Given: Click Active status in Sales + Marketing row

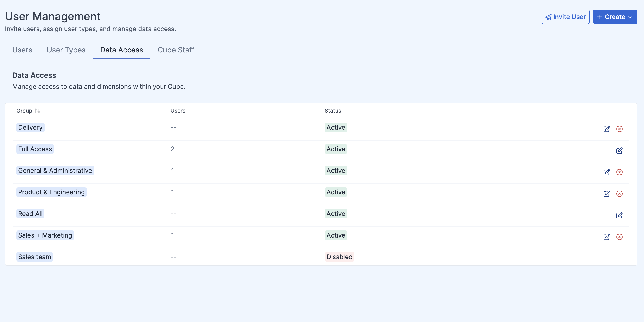Looking at the screenshot, I should (336, 235).
